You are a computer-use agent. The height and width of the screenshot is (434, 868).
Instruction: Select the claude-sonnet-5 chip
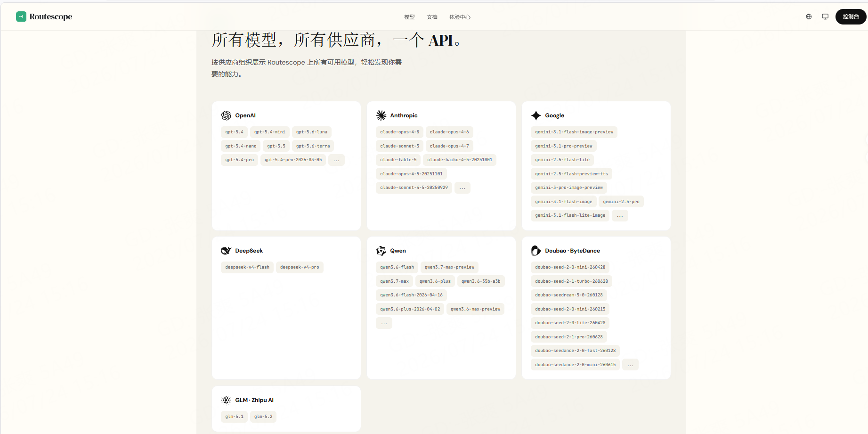point(399,146)
